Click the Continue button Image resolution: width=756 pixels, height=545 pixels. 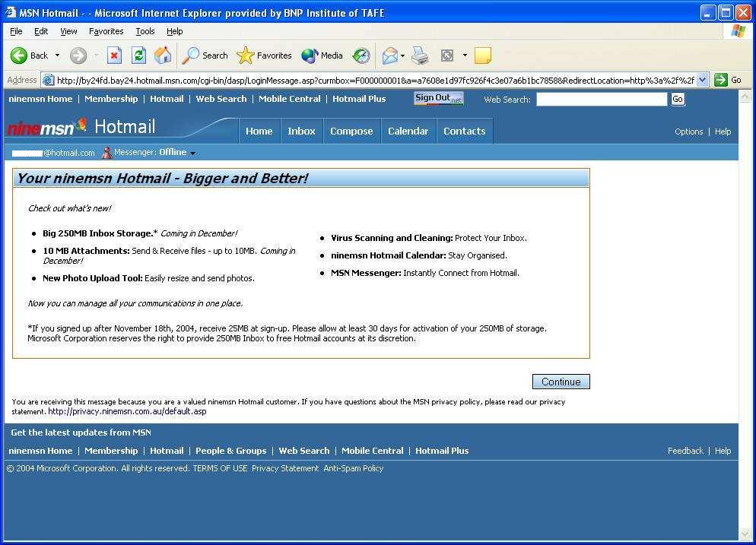click(561, 381)
